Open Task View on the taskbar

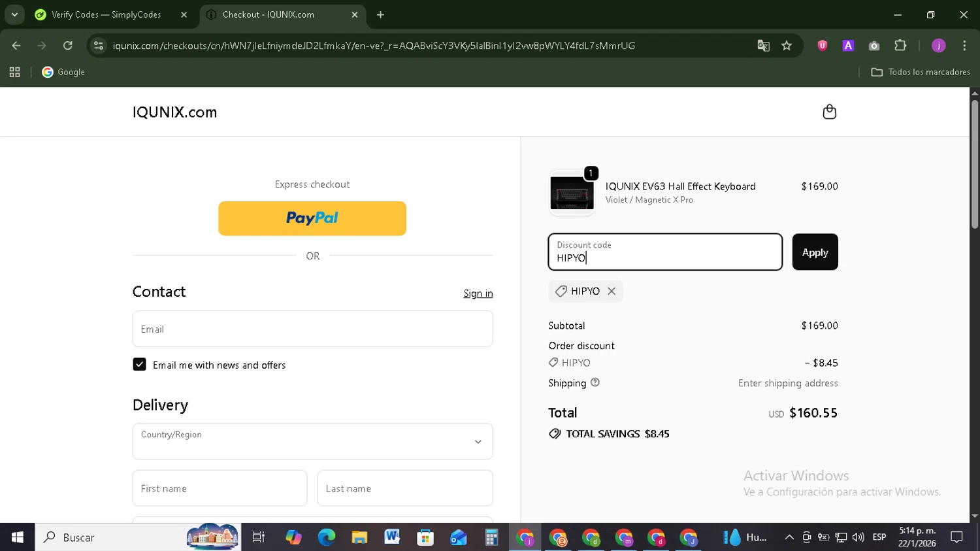coord(259,537)
